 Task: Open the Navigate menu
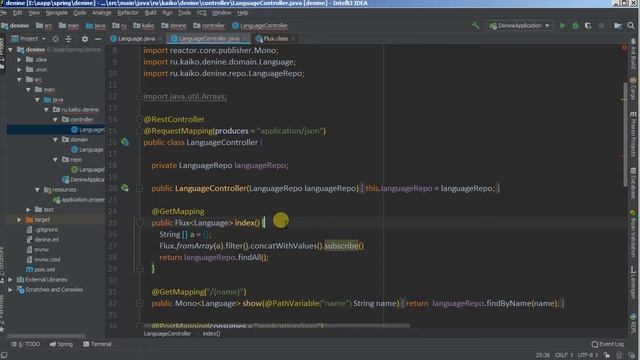click(57, 13)
